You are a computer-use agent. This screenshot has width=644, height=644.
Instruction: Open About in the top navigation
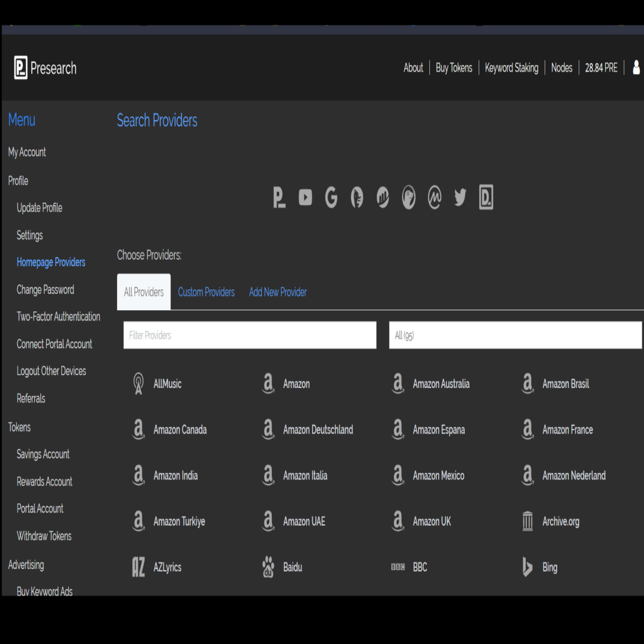(413, 68)
